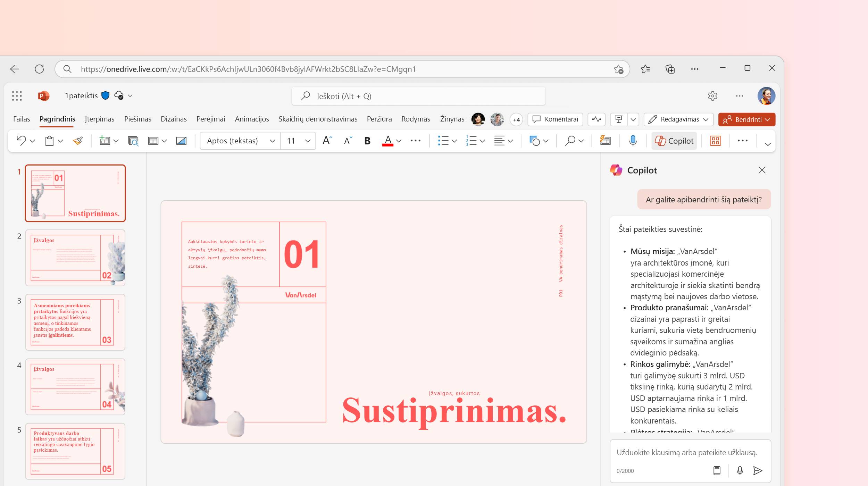
Task: Open the New Slide dropdown arrow
Action: (x=116, y=141)
